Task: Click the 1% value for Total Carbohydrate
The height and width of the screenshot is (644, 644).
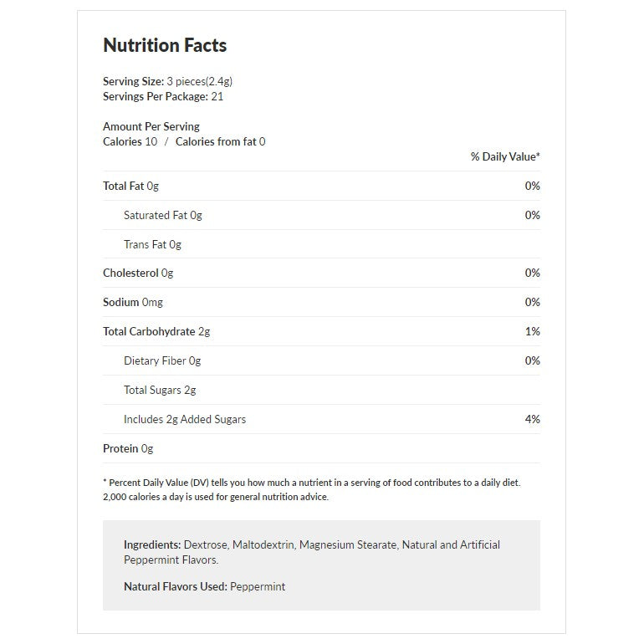Action: [532, 331]
